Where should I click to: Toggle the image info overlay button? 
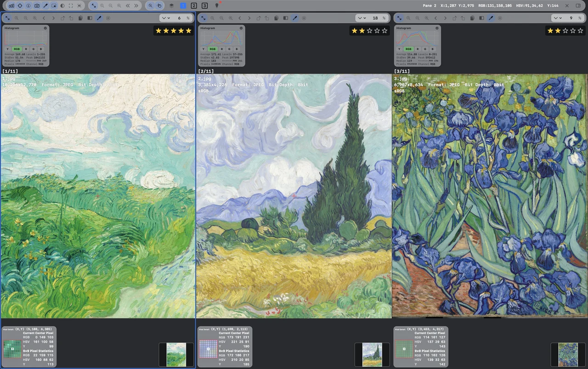28,6
